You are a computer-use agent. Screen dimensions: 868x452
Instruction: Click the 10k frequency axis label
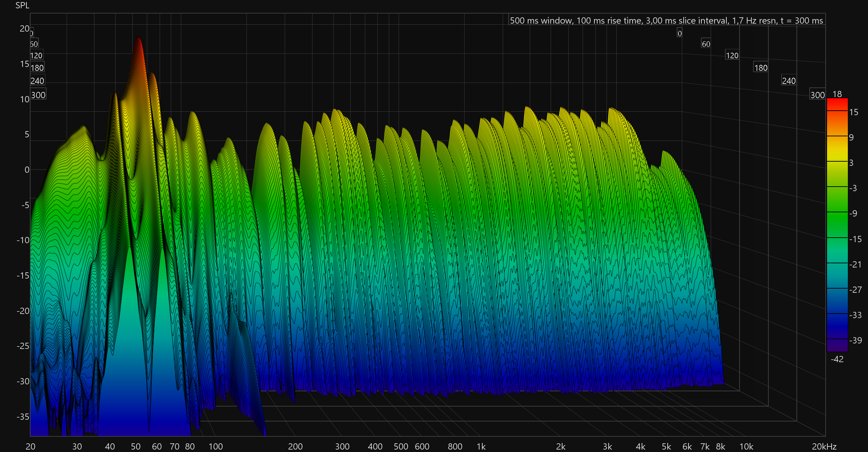(x=746, y=446)
